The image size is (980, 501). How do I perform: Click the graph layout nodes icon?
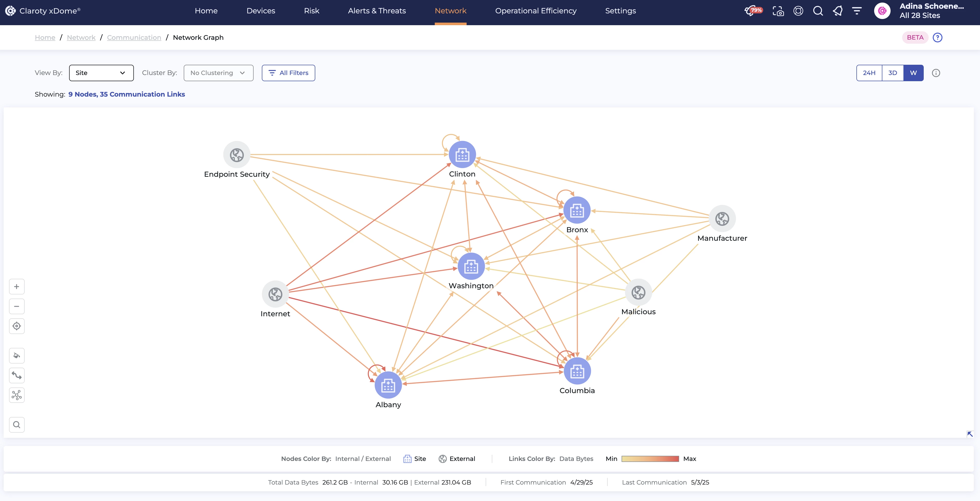tap(17, 395)
